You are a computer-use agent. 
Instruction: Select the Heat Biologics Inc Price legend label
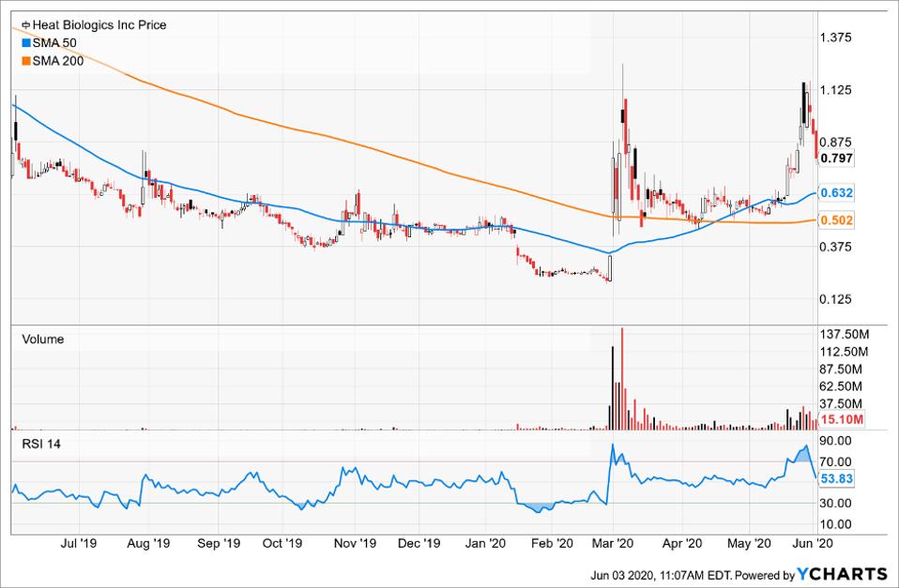99,25
